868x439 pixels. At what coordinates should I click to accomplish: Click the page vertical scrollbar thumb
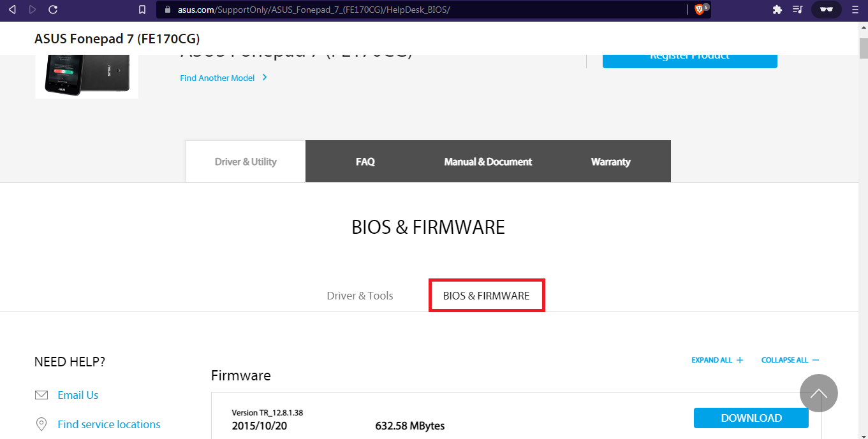coord(863,48)
